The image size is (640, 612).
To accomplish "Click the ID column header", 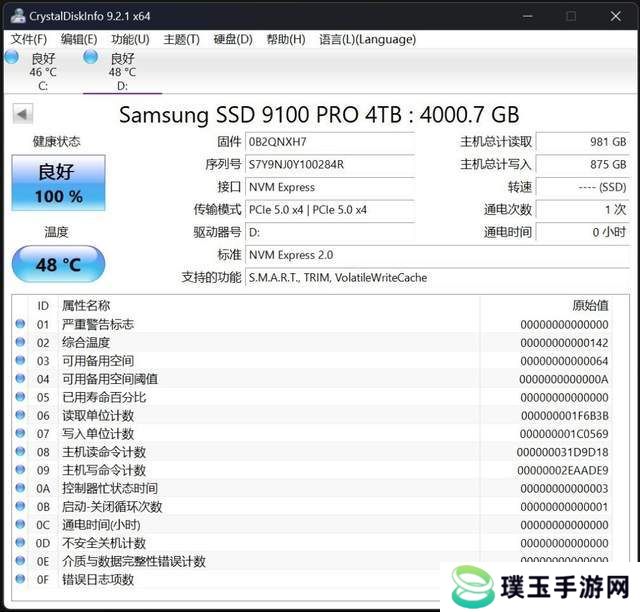I will point(43,306).
